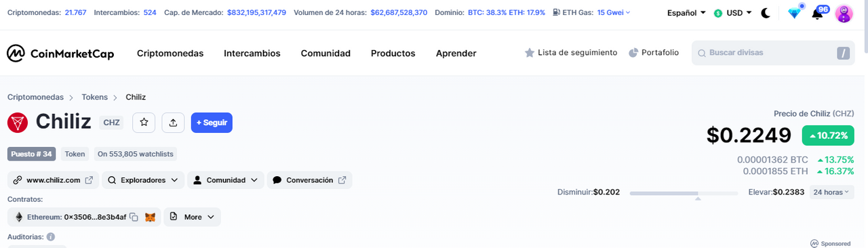Click Ethereum contract address 0x3506...8e3b4af

click(x=95, y=217)
